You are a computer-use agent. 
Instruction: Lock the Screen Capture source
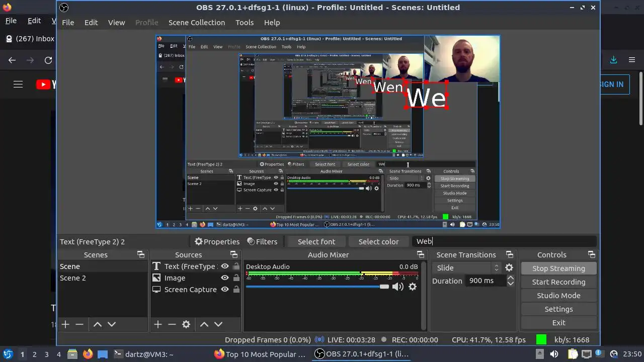tap(236, 290)
